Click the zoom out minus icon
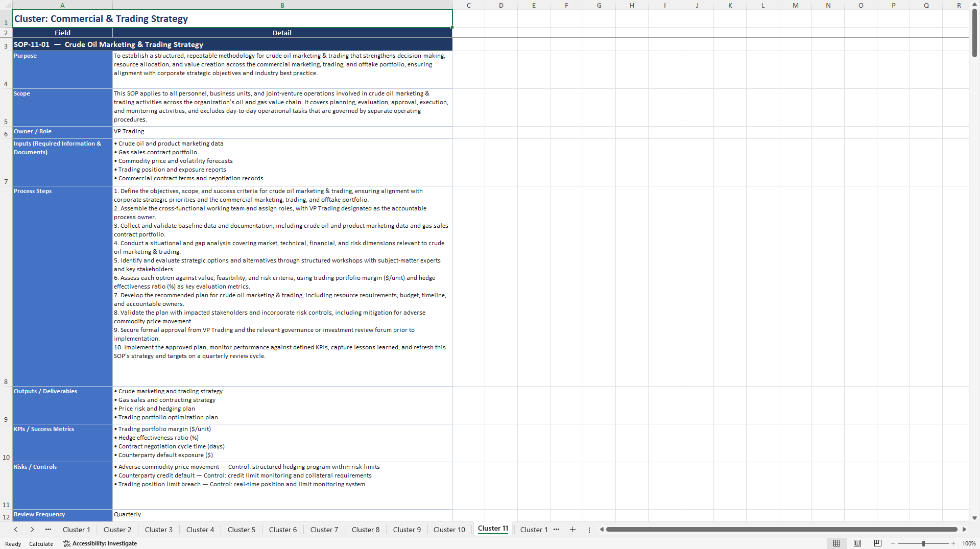The image size is (980, 549). [893, 543]
